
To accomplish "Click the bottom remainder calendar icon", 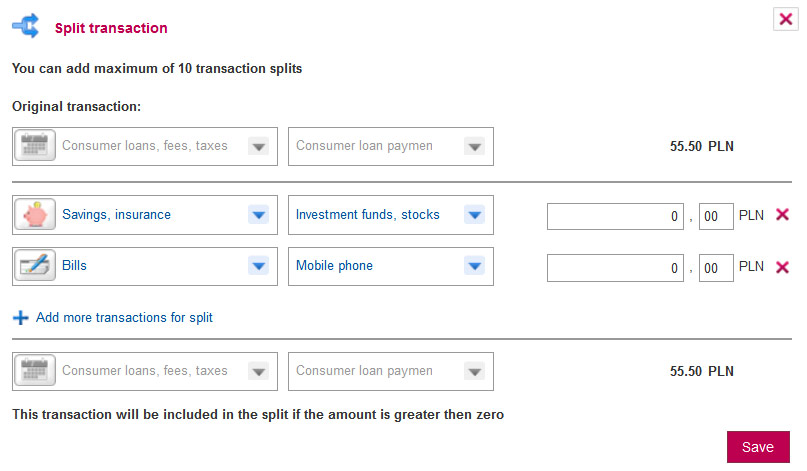I will click(x=35, y=371).
